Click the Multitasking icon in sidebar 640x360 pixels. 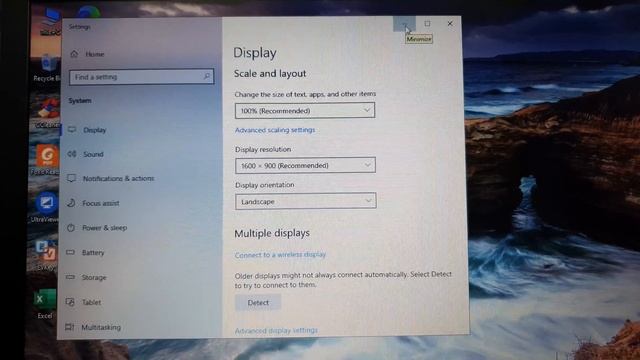click(69, 327)
